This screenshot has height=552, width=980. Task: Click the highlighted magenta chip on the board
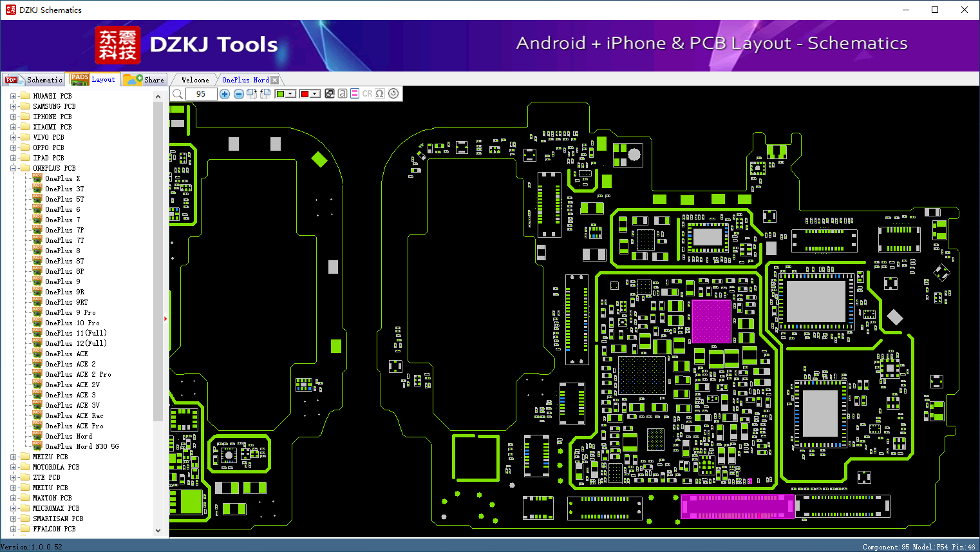pos(711,321)
